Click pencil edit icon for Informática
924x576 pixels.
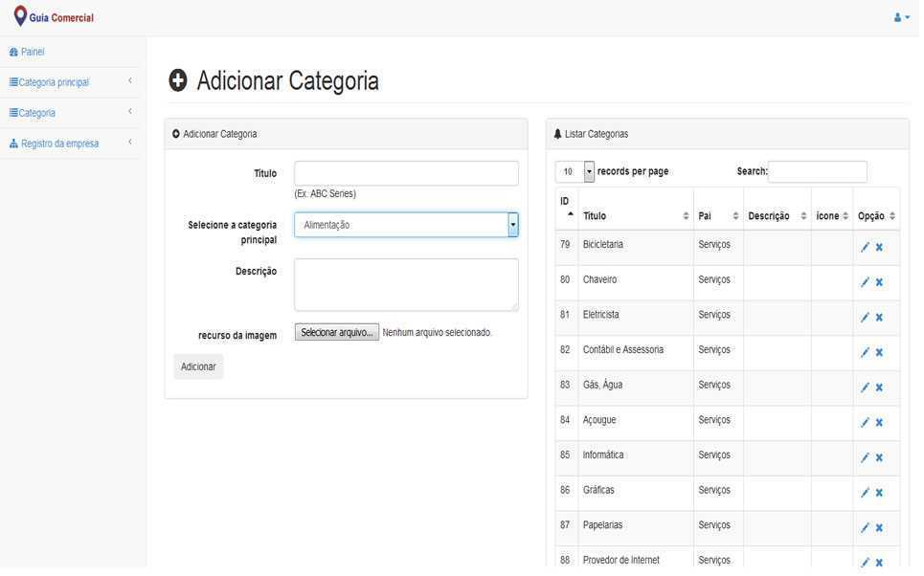pos(865,458)
